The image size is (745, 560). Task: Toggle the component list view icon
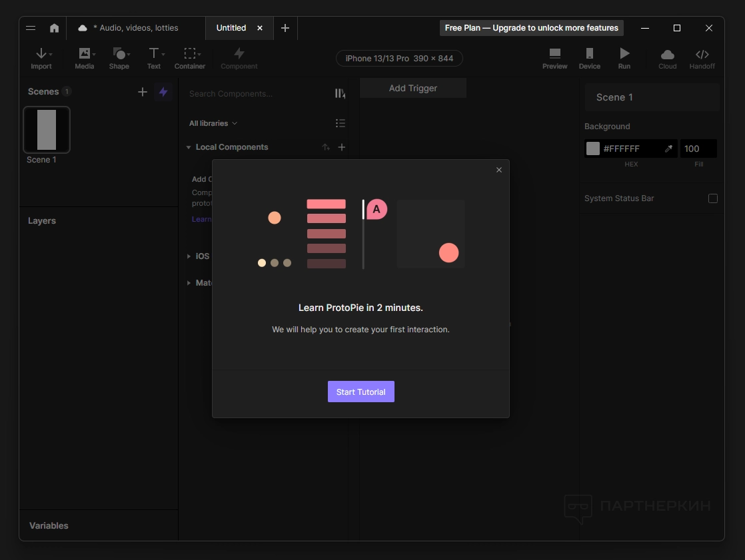pos(341,123)
